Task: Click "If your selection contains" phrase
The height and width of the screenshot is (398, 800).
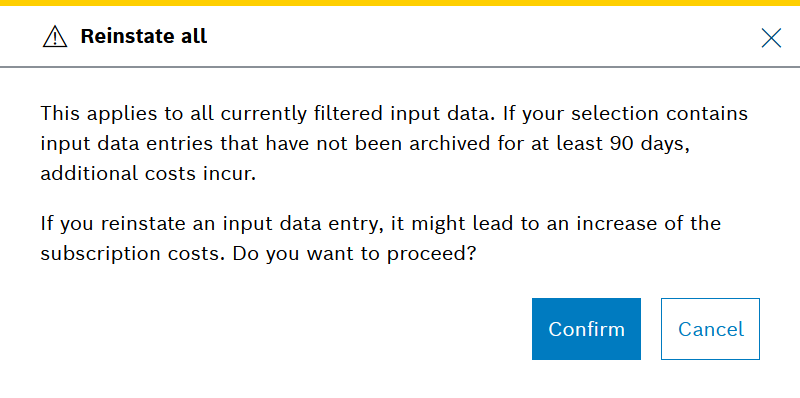Action: (626, 113)
